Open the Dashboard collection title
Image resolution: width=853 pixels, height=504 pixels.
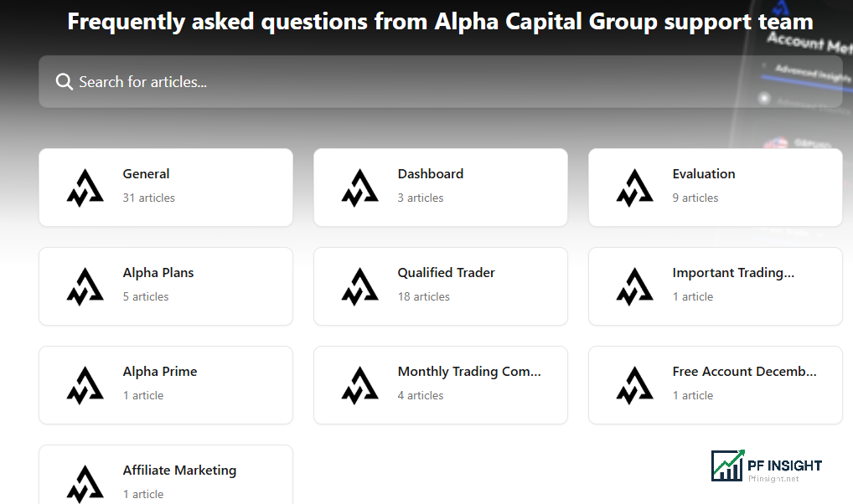(x=431, y=174)
